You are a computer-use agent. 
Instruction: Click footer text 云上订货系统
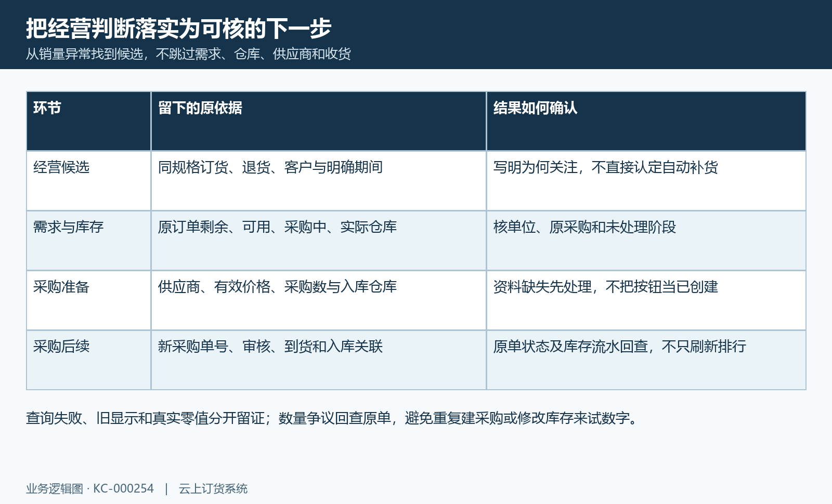213,488
